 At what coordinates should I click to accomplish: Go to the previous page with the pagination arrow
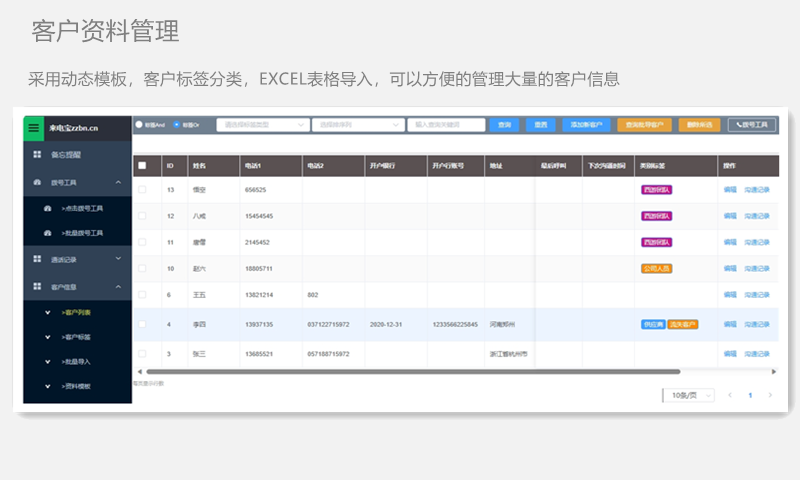pyautogui.click(x=730, y=395)
